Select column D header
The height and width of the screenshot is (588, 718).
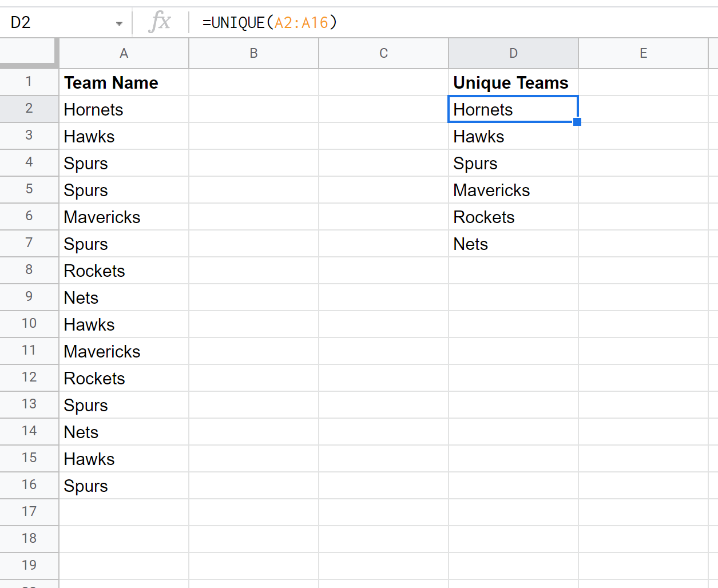pos(513,53)
